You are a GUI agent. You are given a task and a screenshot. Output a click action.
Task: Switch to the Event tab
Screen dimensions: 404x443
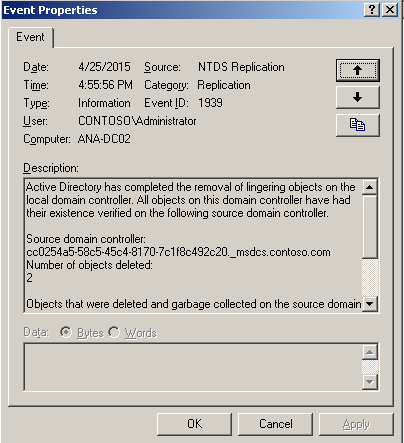30,37
